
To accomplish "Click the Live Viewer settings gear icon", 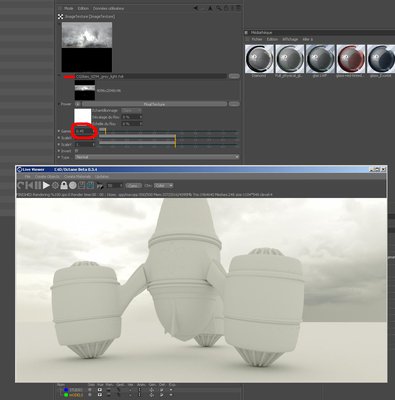I will pyautogui.click(x=55, y=186).
